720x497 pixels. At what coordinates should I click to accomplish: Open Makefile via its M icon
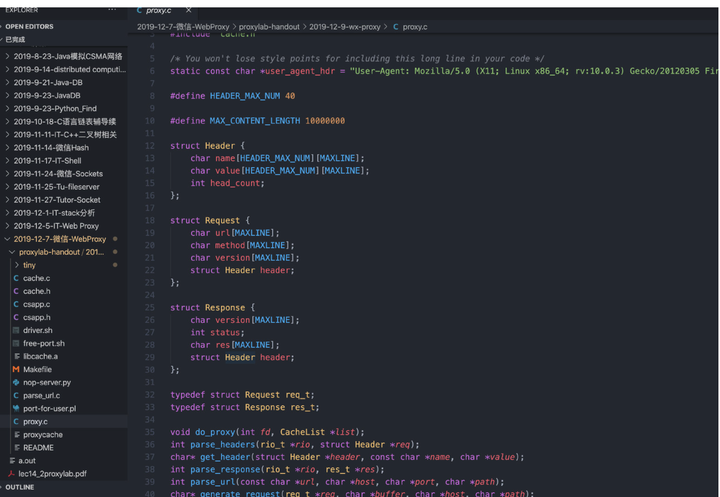pos(16,369)
